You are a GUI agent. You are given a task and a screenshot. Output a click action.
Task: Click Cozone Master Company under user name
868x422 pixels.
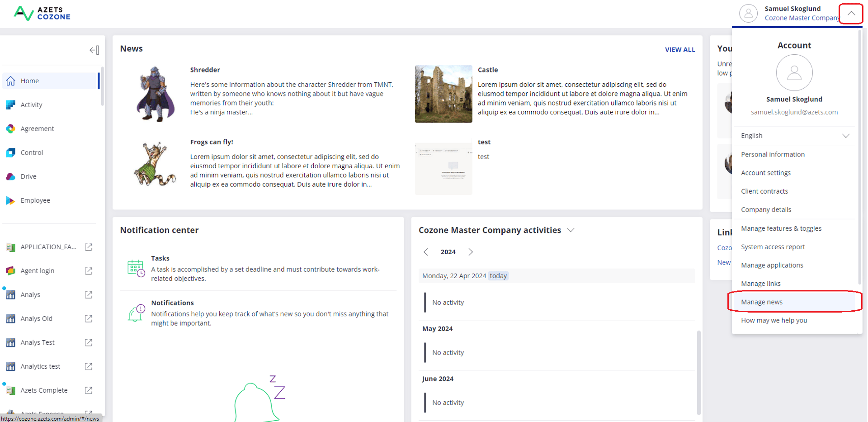(x=802, y=18)
